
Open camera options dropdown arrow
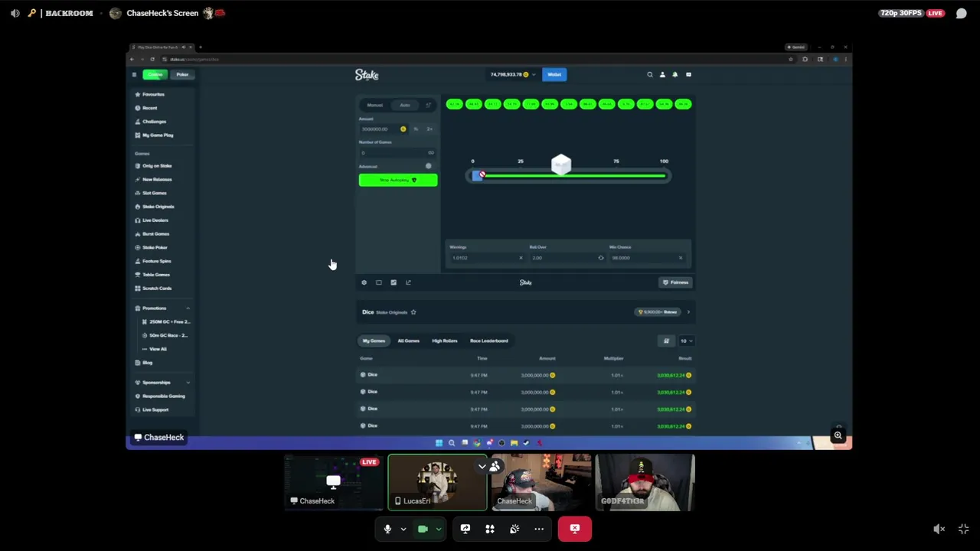click(439, 529)
